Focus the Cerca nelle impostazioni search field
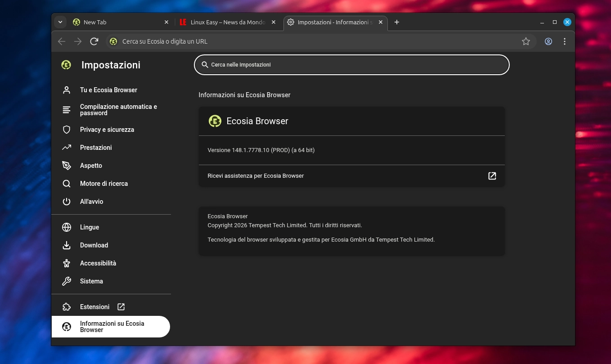The image size is (611, 364). click(x=351, y=65)
